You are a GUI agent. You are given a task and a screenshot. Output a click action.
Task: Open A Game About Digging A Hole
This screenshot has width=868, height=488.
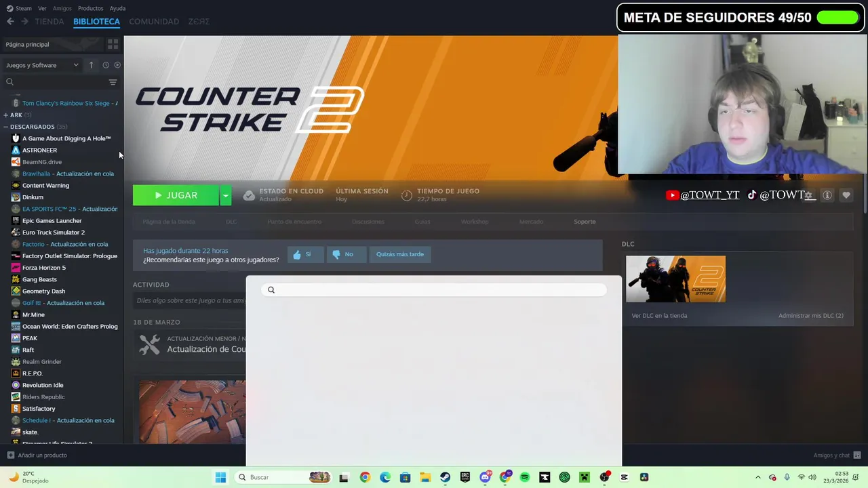[66, 138]
